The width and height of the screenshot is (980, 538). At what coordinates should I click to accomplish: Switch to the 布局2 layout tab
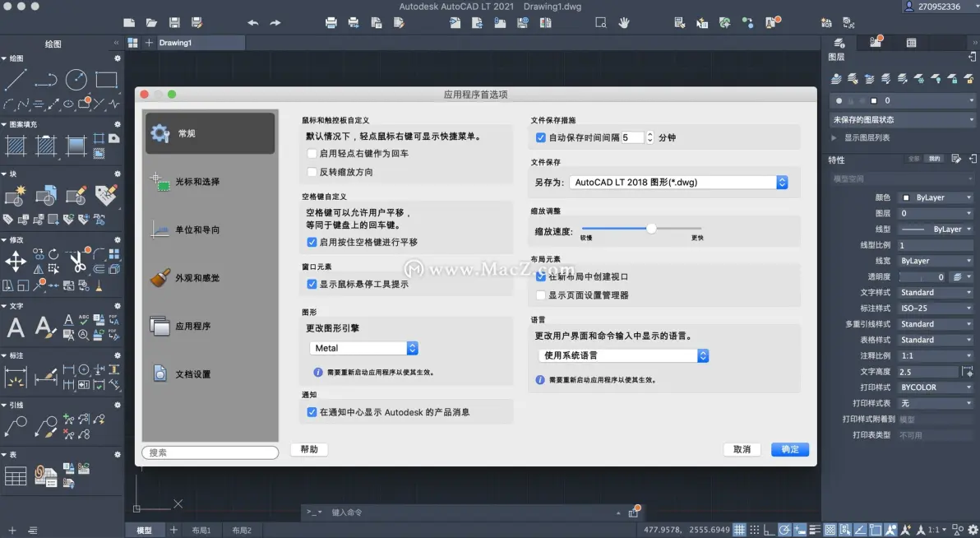242,530
